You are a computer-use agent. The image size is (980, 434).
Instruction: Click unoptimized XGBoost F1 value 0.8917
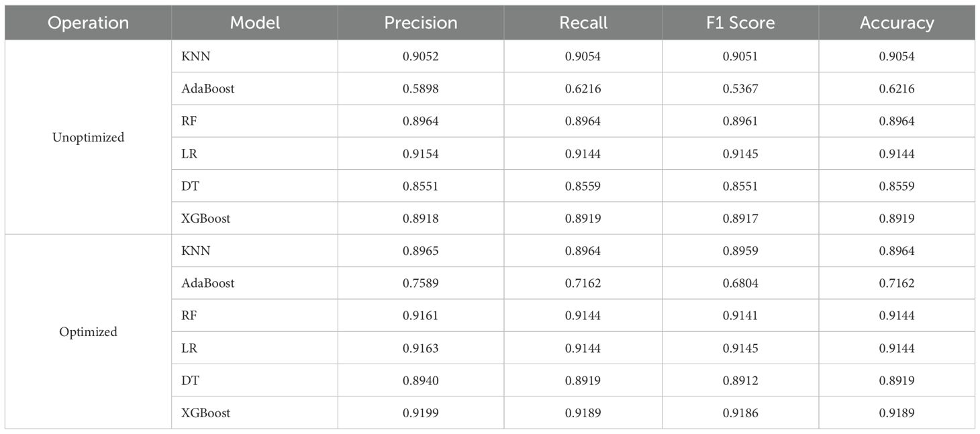[x=740, y=219]
